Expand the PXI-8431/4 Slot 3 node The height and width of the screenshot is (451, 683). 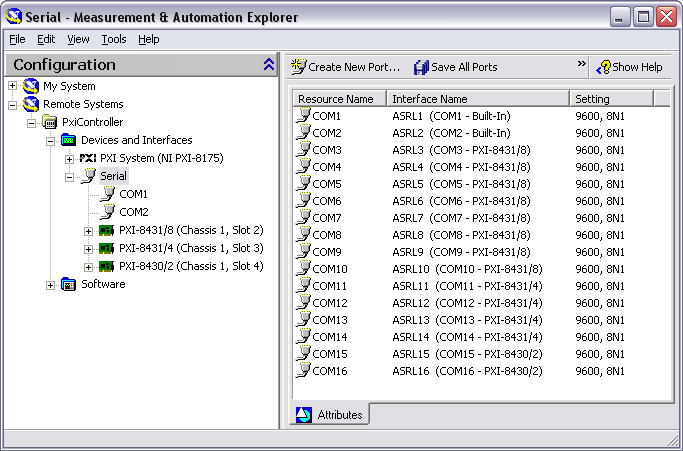(88, 249)
